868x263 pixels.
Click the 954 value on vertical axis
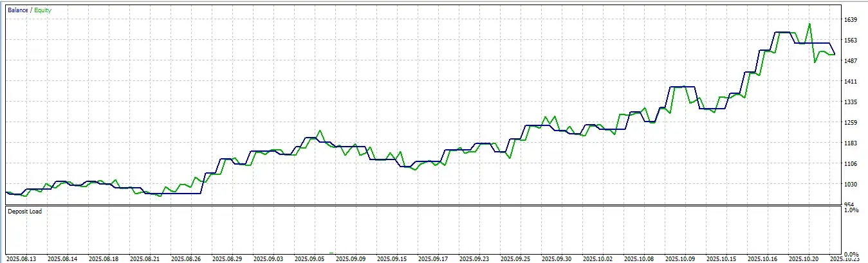[851, 204]
